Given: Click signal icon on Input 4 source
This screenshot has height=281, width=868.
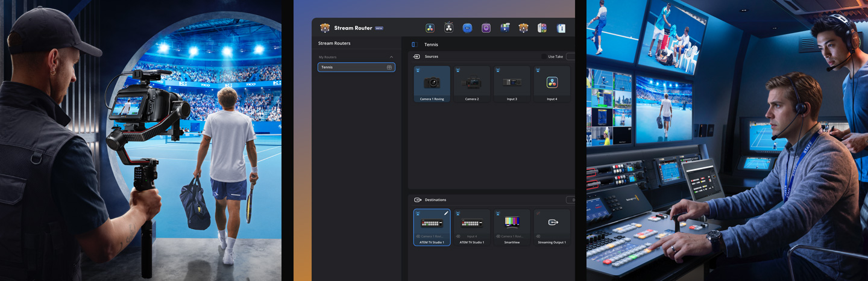Looking at the screenshot, I should tap(538, 70).
